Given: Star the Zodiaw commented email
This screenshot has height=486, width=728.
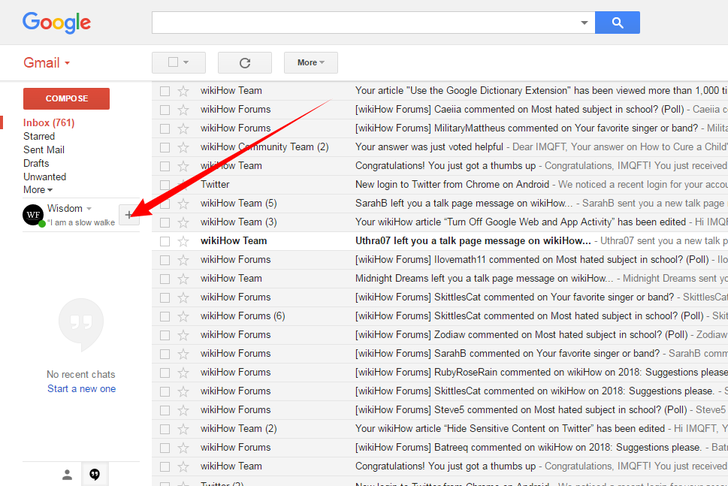Looking at the screenshot, I should click(183, 335).
